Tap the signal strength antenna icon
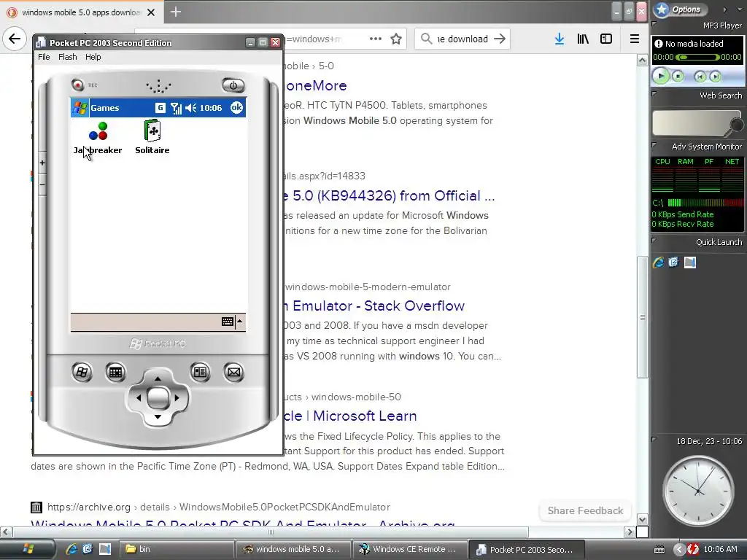 176,108
